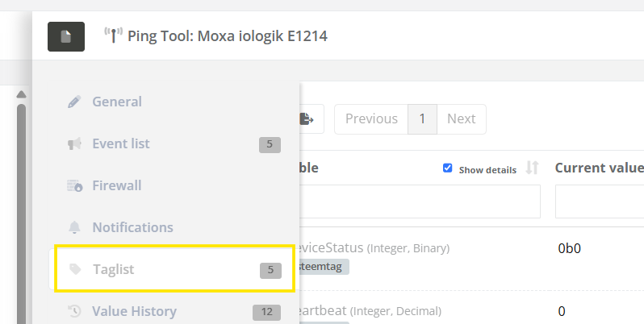This screenshot has height=324, width=644.
Task: Click the Firewall icon in sidebar
Action: pos(74,186)
